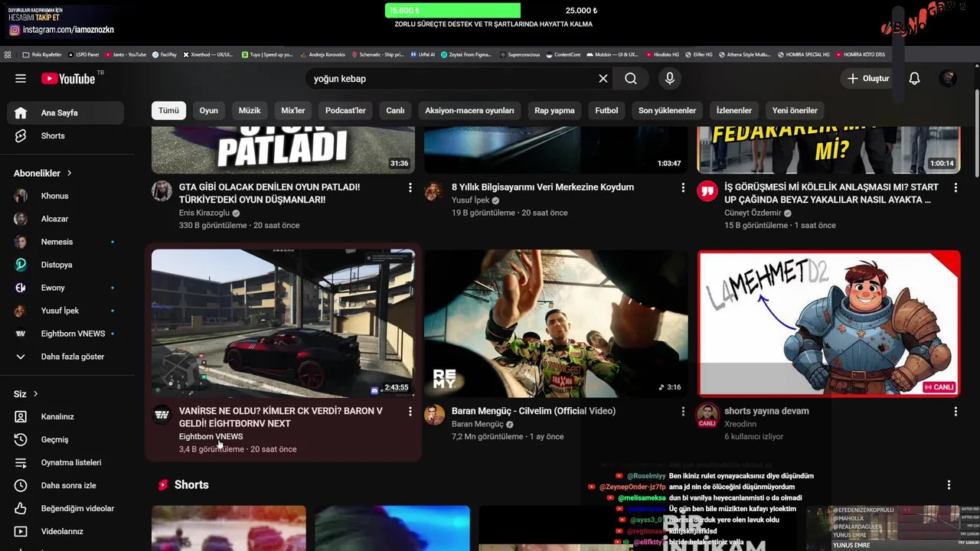The image size is (980, 551).
Task: Select Son yüklenenler chip
Action: [667, 110]
